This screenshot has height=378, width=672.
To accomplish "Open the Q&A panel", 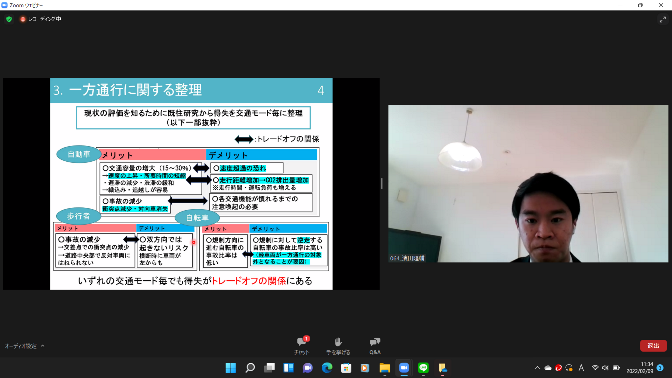I will [x=375, y=345].
